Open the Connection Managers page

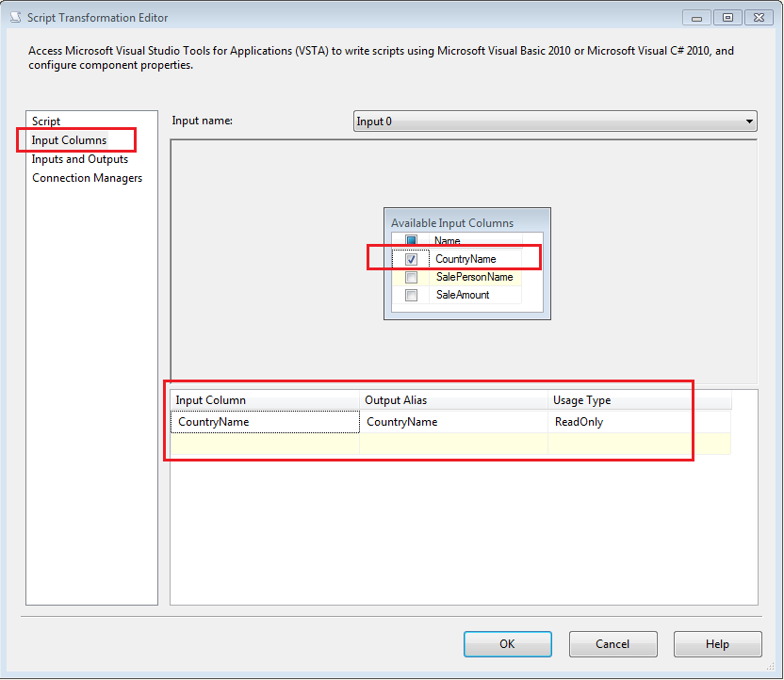[x=87, y=178]
